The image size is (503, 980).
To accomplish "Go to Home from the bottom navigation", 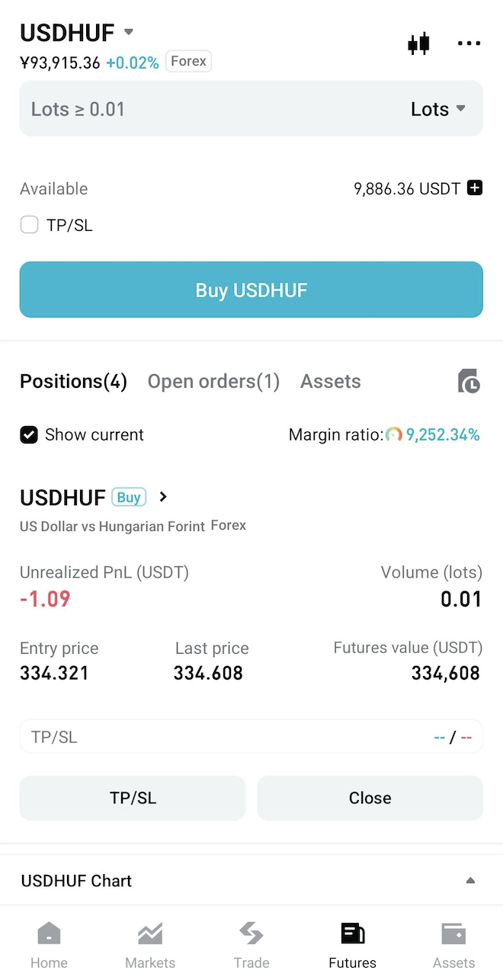I will tap(49, 943).
